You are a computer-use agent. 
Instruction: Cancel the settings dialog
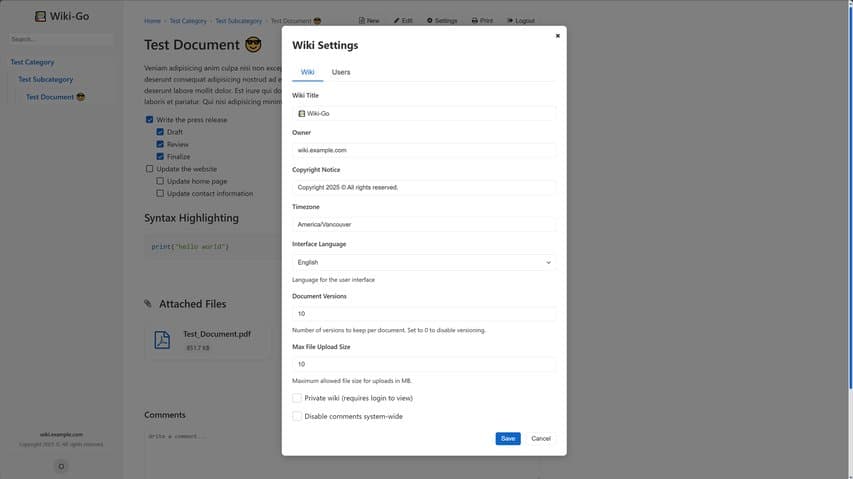pos(541,438)
